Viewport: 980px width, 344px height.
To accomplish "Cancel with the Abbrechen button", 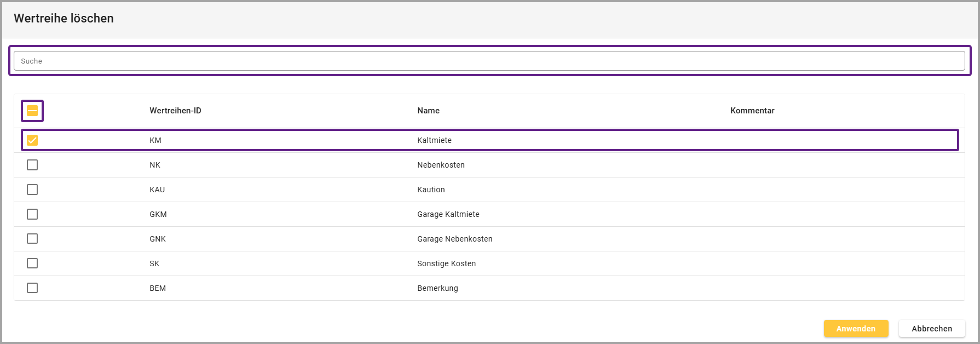I will (931, 329).
